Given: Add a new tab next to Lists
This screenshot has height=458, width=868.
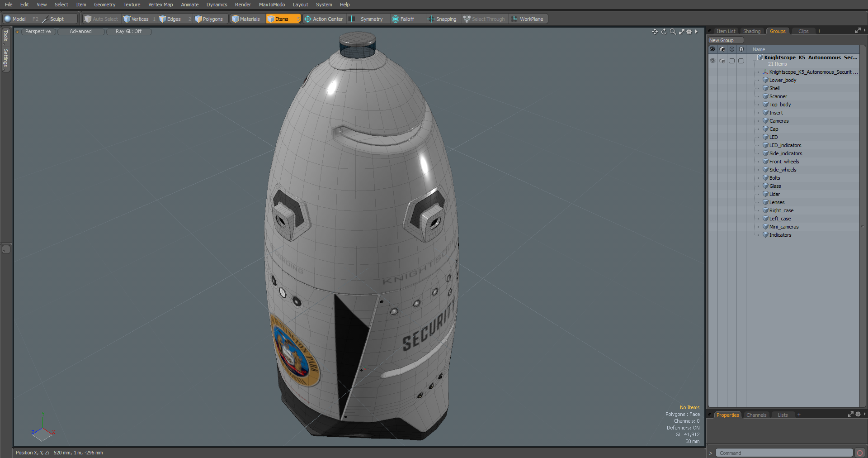Looking at the screenshot, I should tap(799, 415).
